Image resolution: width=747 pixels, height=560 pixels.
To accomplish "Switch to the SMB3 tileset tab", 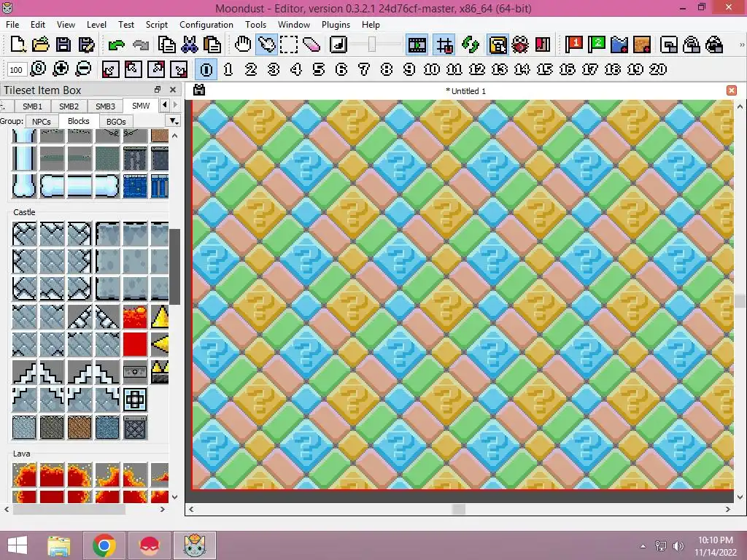I will [x=105, y=106].
